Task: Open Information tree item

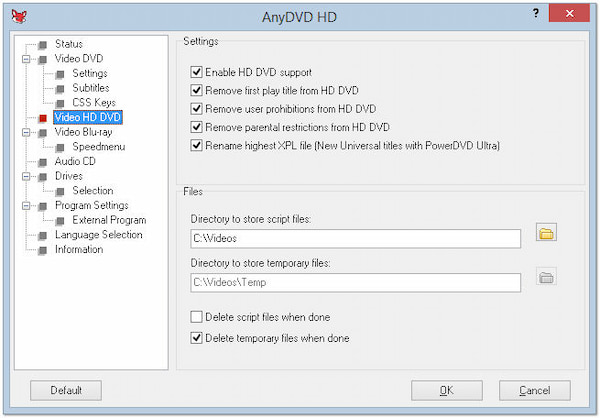Action: [x=79, y=250]
